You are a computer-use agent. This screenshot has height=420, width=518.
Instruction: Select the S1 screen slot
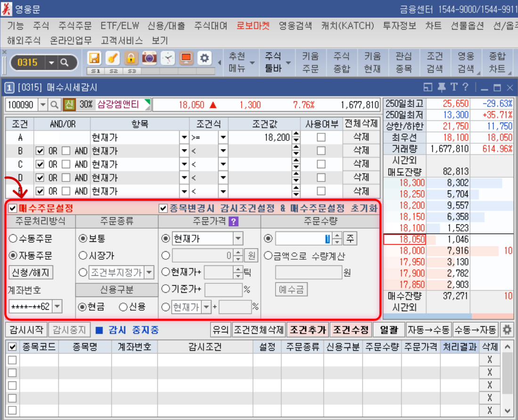[x=96, y=71]
